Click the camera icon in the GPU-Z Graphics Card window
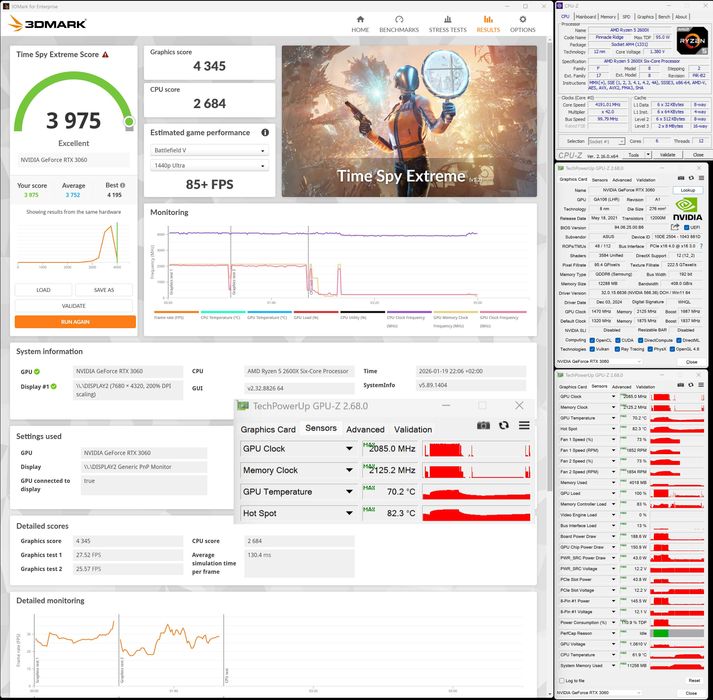Image resolution: width=713 pixels, height=700 pixels. click(x=681, y=178)
